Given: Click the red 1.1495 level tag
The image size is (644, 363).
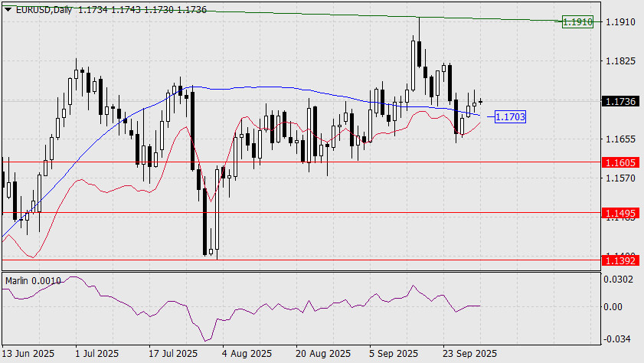Looking at the screenshot, I should [619, 213].
